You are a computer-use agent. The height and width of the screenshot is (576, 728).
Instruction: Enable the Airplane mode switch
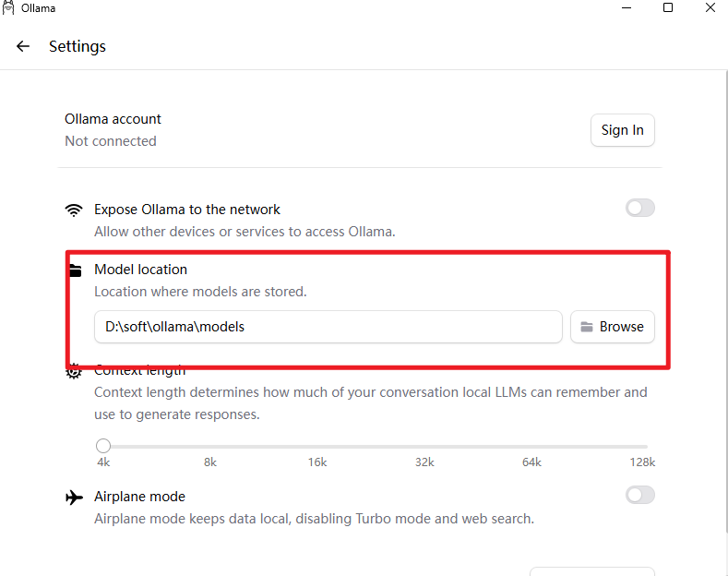(639, 495)
